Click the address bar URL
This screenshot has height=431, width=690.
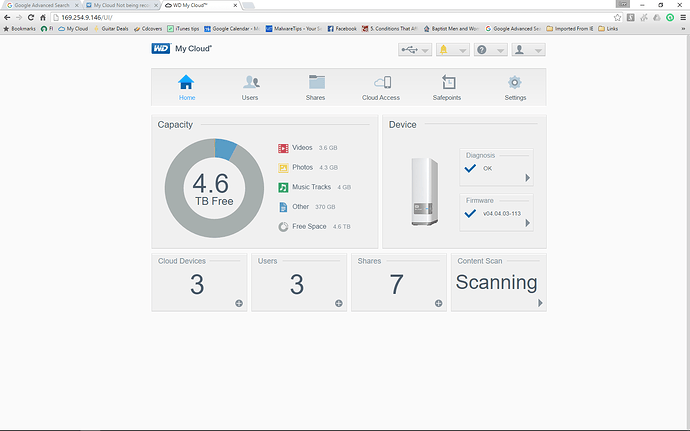click(87, 18)
